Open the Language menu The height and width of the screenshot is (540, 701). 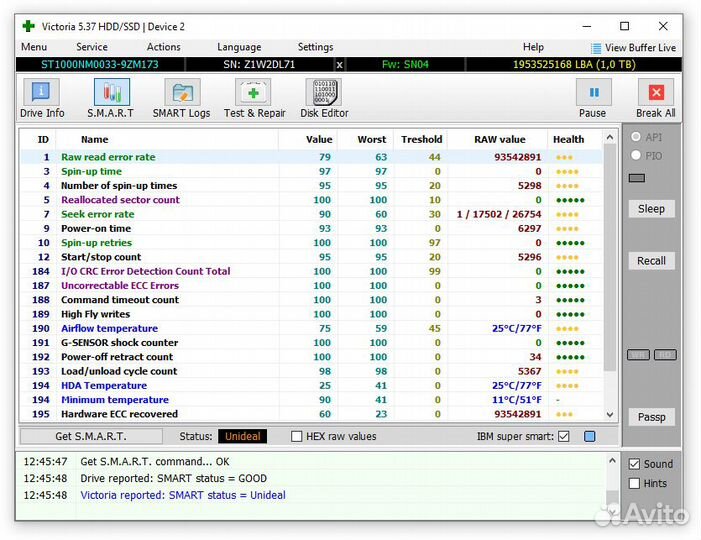tap(239, 47)
